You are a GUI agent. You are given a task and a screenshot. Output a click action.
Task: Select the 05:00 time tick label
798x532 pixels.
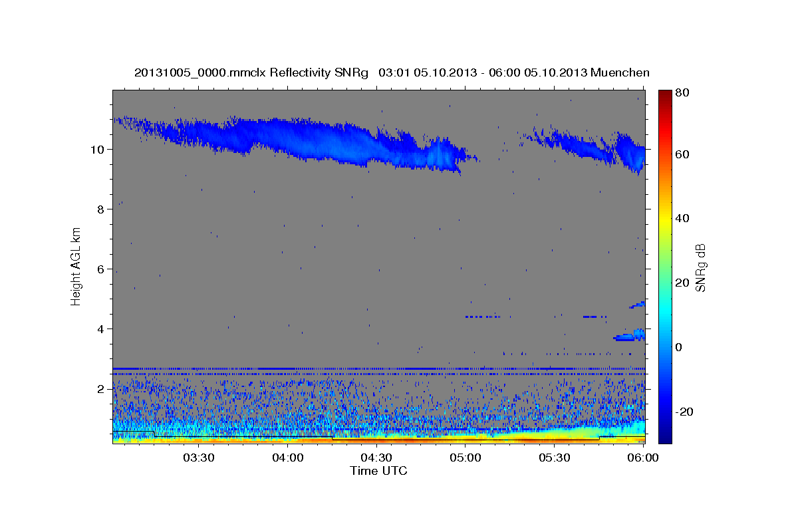465,458
